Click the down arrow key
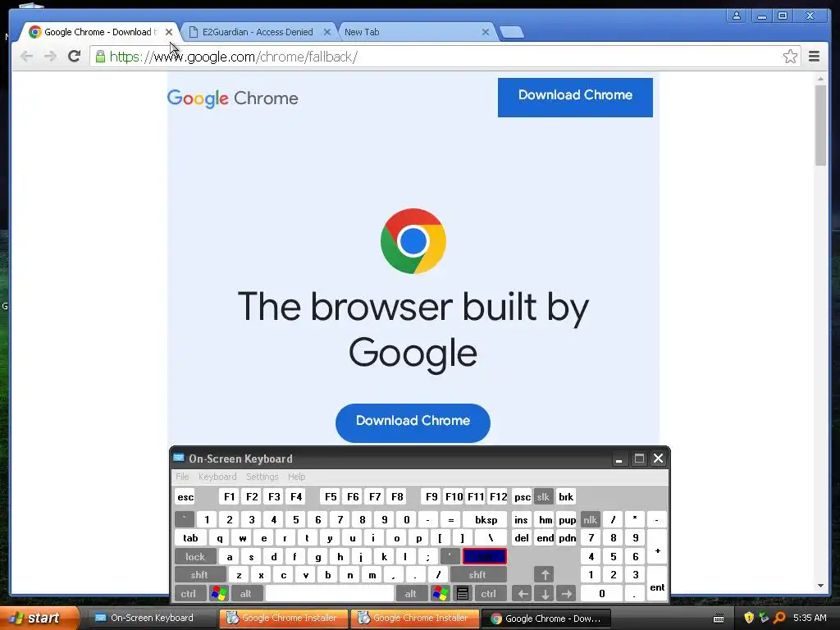This screenshot has height=630, width=840. point(545,594)
